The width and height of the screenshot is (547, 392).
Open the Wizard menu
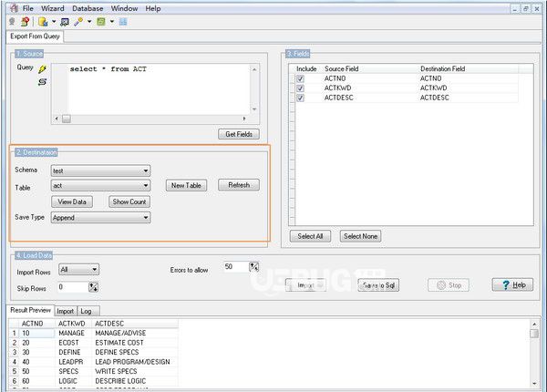tap(53, 8)
